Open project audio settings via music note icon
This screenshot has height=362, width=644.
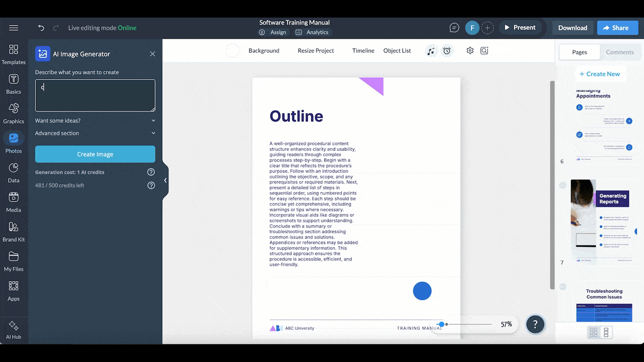431,50
